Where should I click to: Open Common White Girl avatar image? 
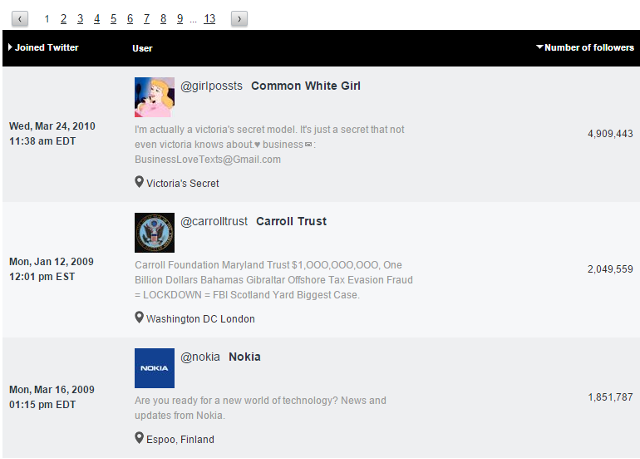(155, 97)
